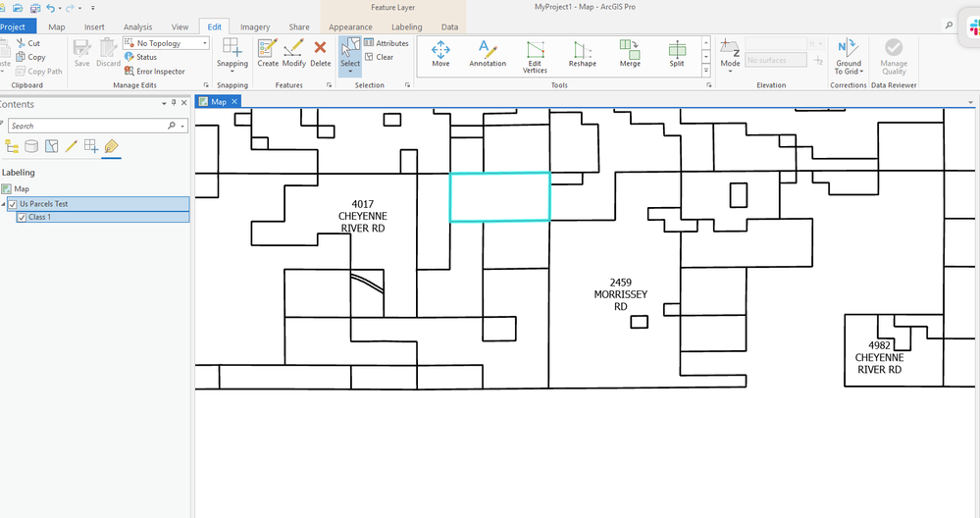Viewport: 980px width, 518px height.
Task: Pick the Reshape tool
Action: tap(583, 54)
